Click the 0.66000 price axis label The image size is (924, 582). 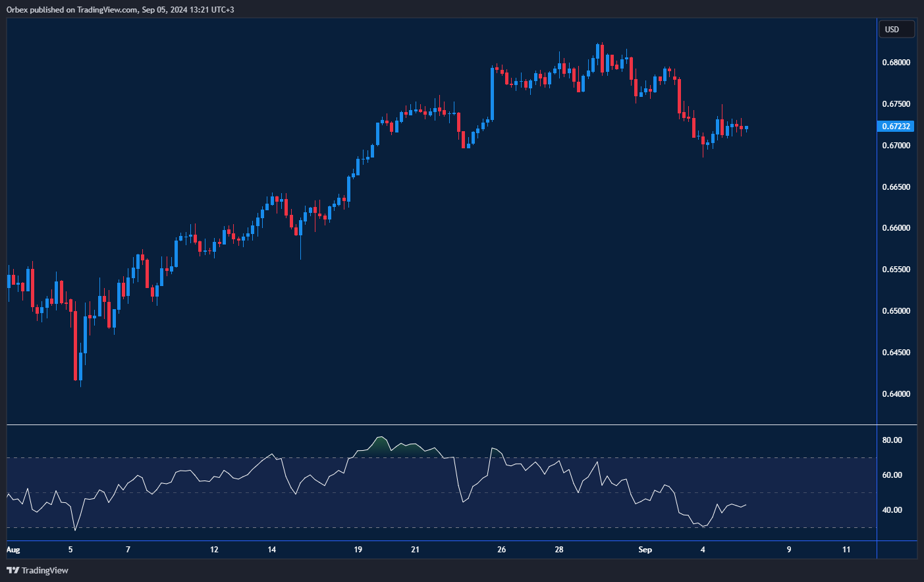[x=896, y=228]
